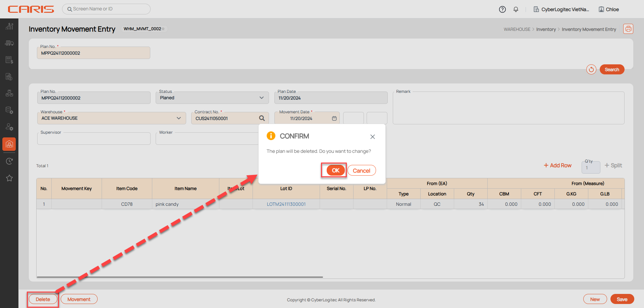Expand the Status dropdown

click(261, 98)
